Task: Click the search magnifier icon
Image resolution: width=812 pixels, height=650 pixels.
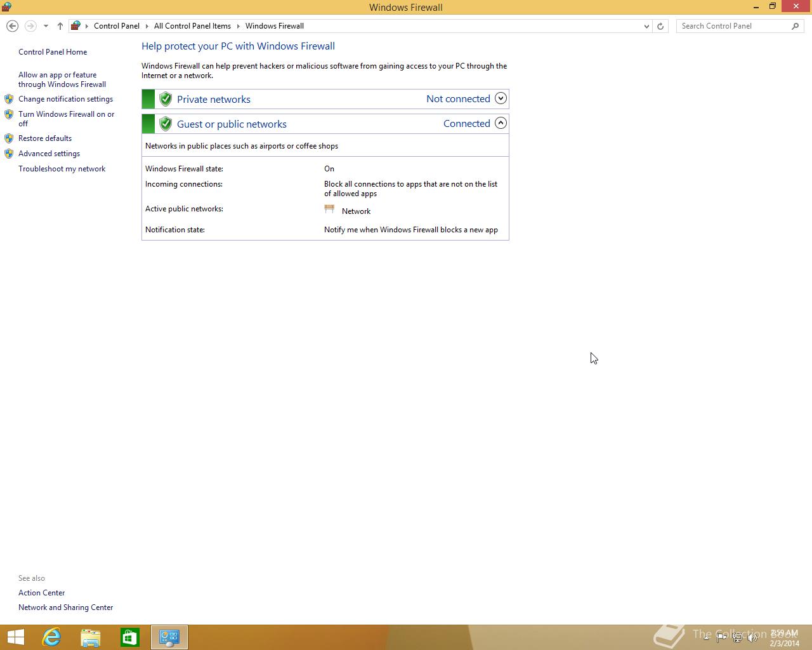Action: coord(796,26)
